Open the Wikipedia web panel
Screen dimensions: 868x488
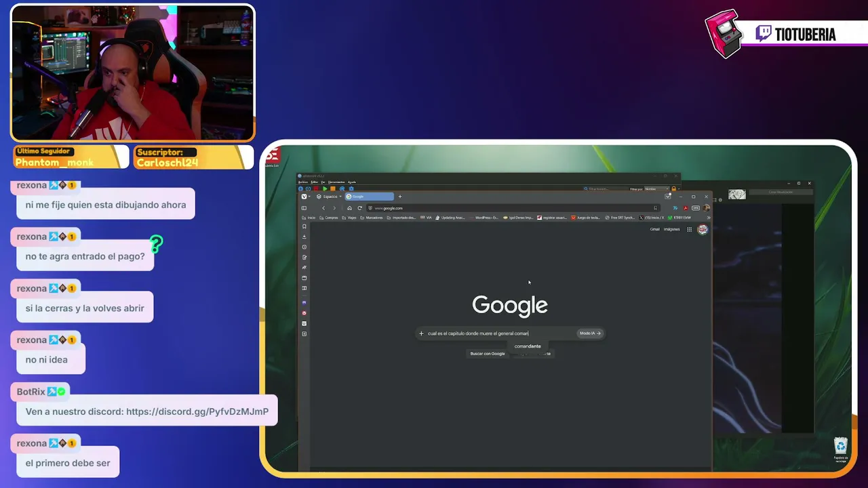coord(304,323)
